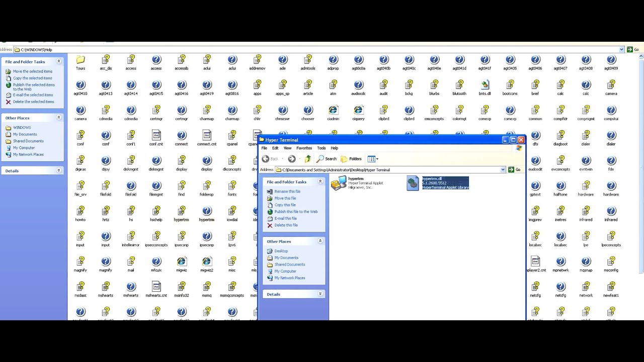Screen dimensions: 644x362
Task: Open My Network Places in Help window
Action: (x=28, y=154)
